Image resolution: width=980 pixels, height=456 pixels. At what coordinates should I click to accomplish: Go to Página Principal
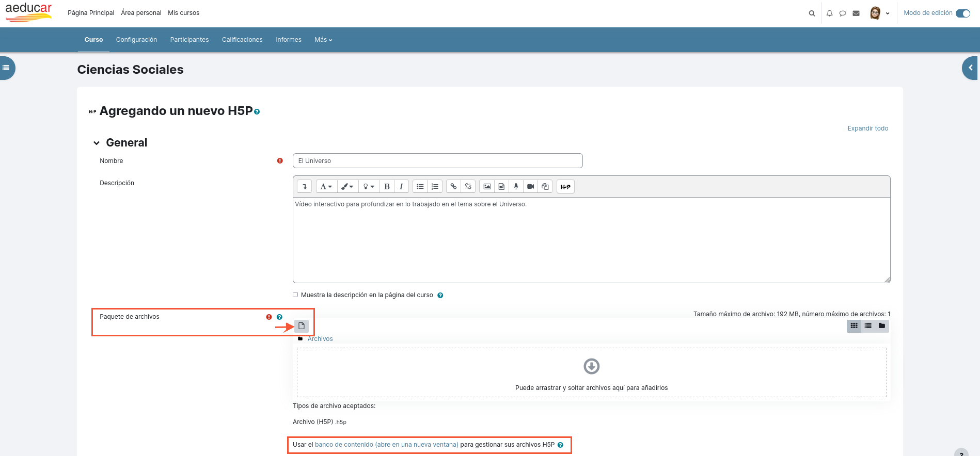coord(91,13)
